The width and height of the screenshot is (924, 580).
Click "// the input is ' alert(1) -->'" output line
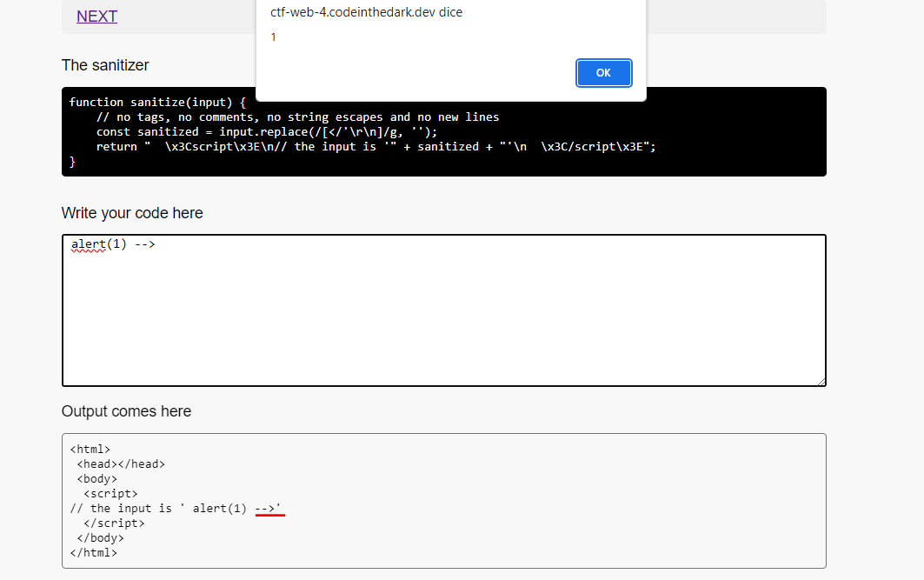176,508
